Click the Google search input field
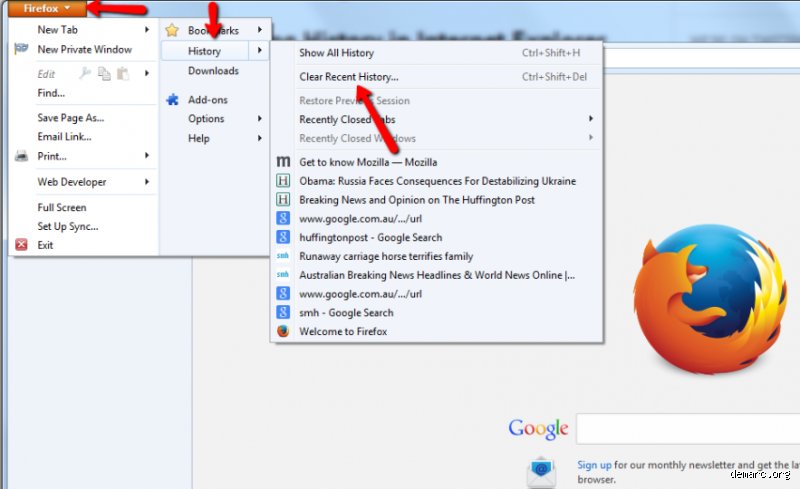 coord(688,429)
